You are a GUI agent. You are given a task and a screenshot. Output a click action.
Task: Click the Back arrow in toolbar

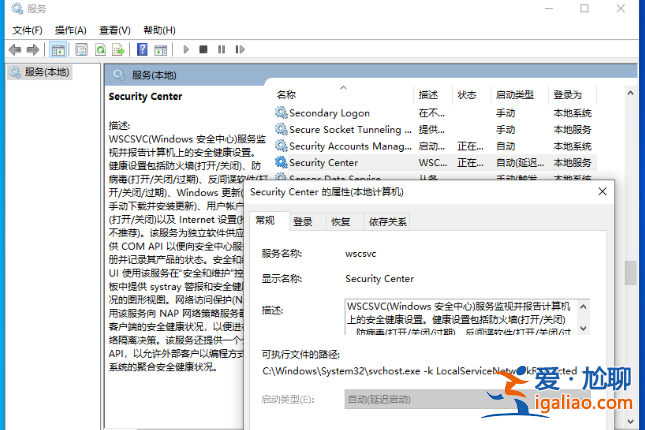15,50
